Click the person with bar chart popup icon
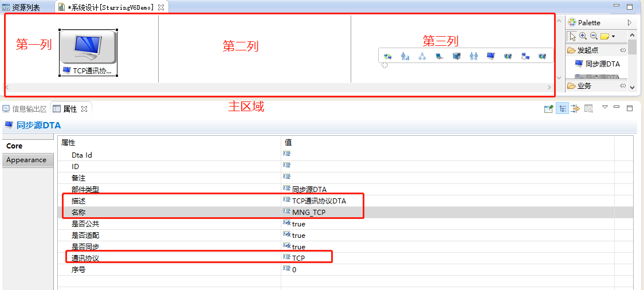The height and width of the screenshot is (290, 644). [406, 56]
